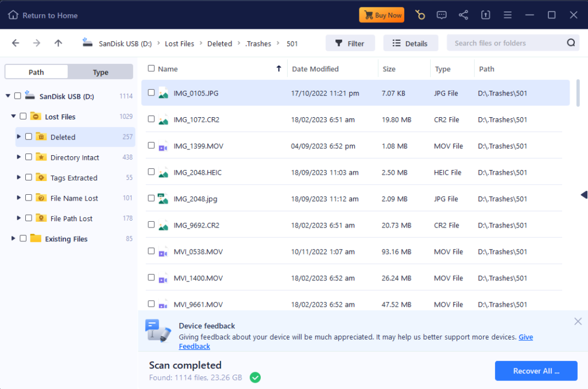The image size is (588, 389).
Task: Open the license key activation icon
Action: tap(420, 14)
